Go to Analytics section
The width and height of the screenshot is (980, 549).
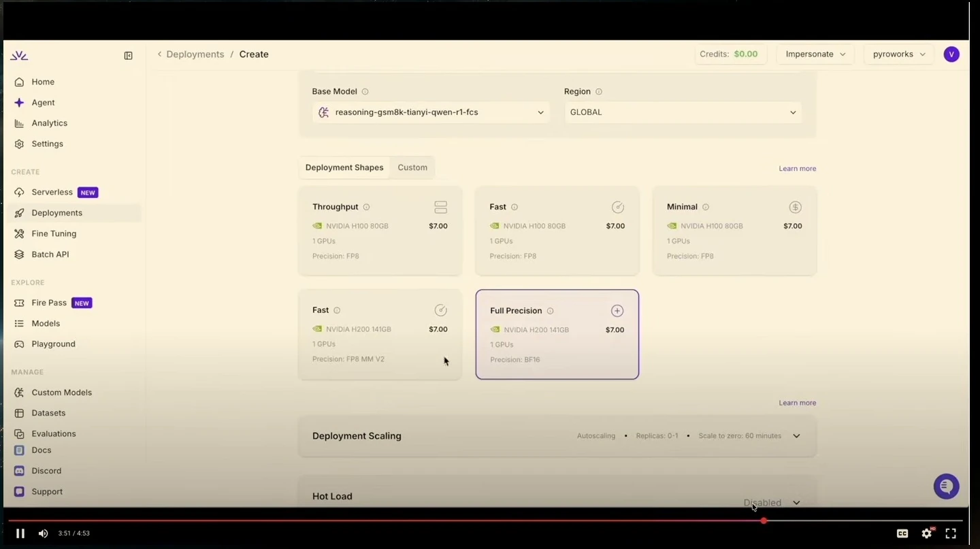[x=49, y=123]
